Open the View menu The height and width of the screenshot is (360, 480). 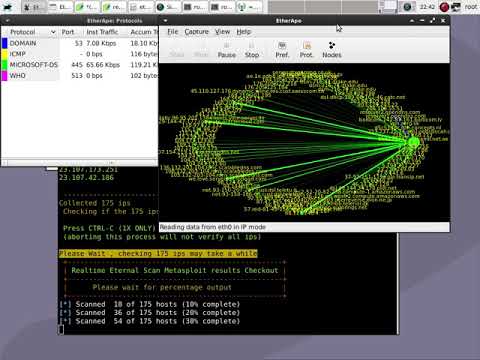pos(222,32)
